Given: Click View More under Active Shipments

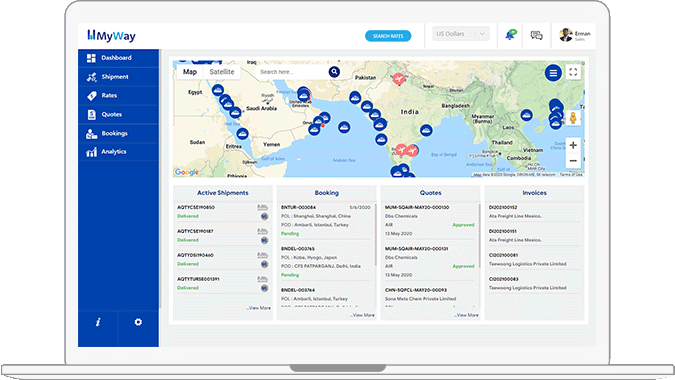Looking at the screenshot, I should (259, 308).
